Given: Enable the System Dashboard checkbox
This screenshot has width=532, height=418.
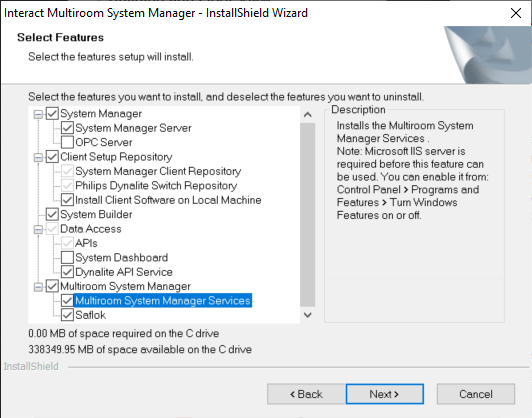Looking at the screenshot, I should (67, 258).
